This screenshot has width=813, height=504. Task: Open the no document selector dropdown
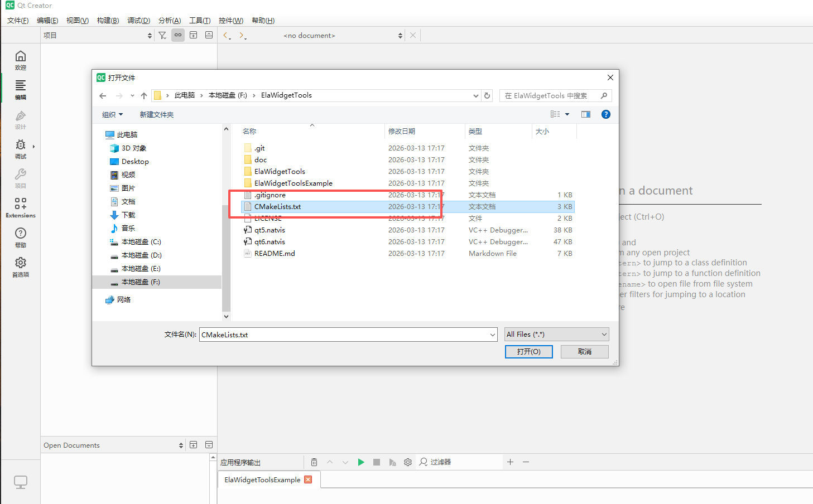pos(343,35)
